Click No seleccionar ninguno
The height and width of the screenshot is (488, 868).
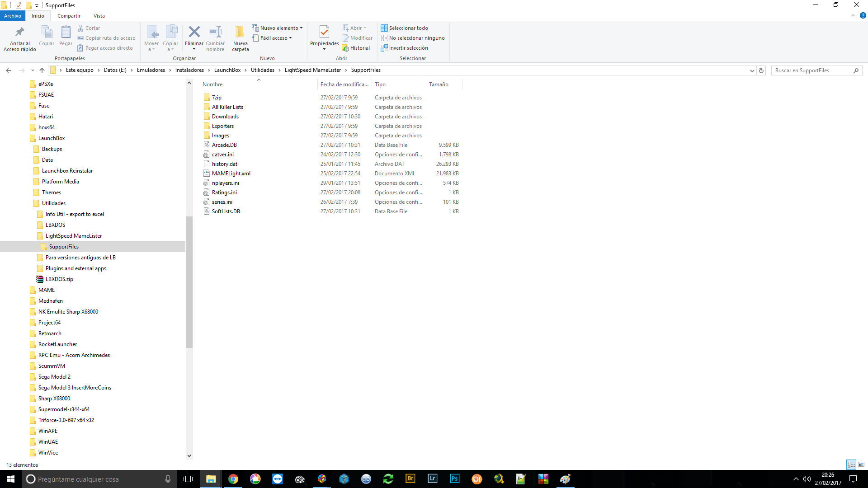pyautogui.click(x=412, y=38)
